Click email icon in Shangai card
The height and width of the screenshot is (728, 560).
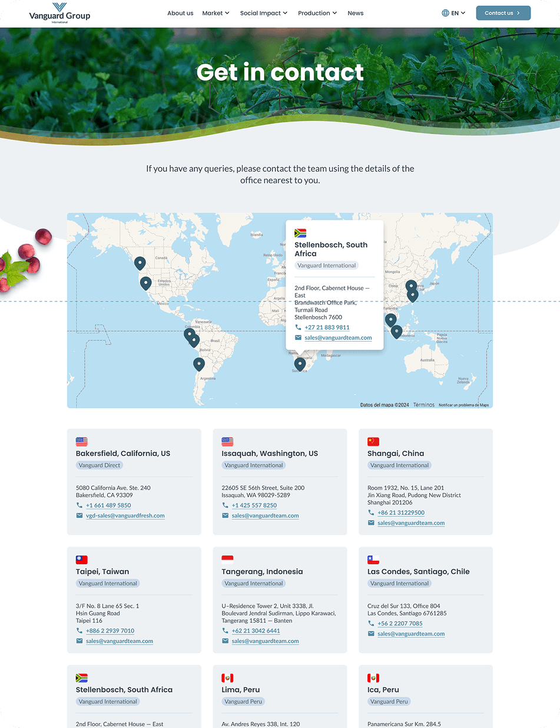tap(371, 523)
